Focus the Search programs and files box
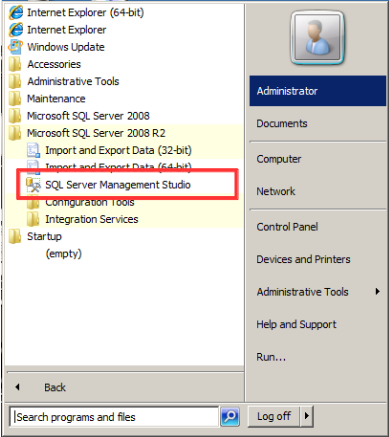 (114, 417)
